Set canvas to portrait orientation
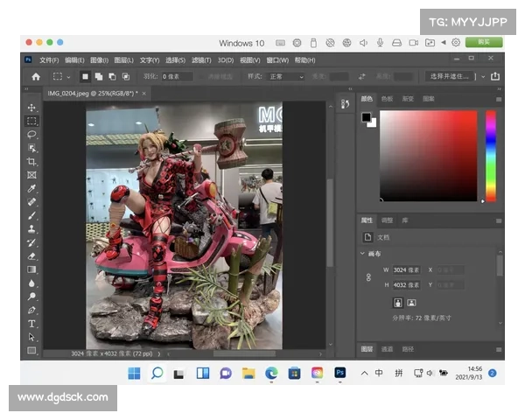Screen dimensions: 525x420 [397, 303]
